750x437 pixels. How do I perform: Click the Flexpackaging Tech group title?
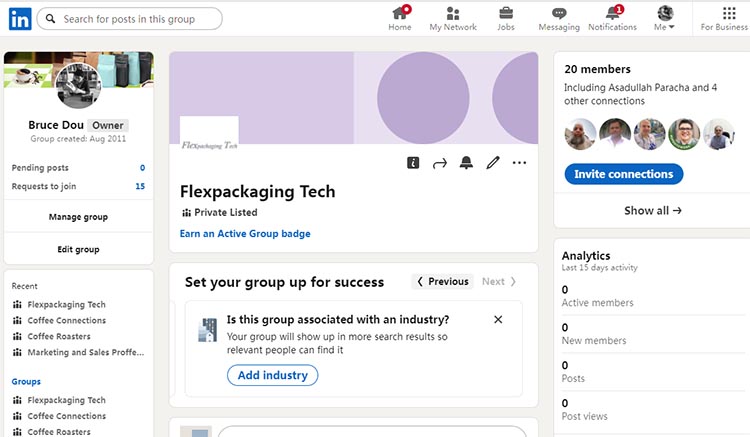257,192
